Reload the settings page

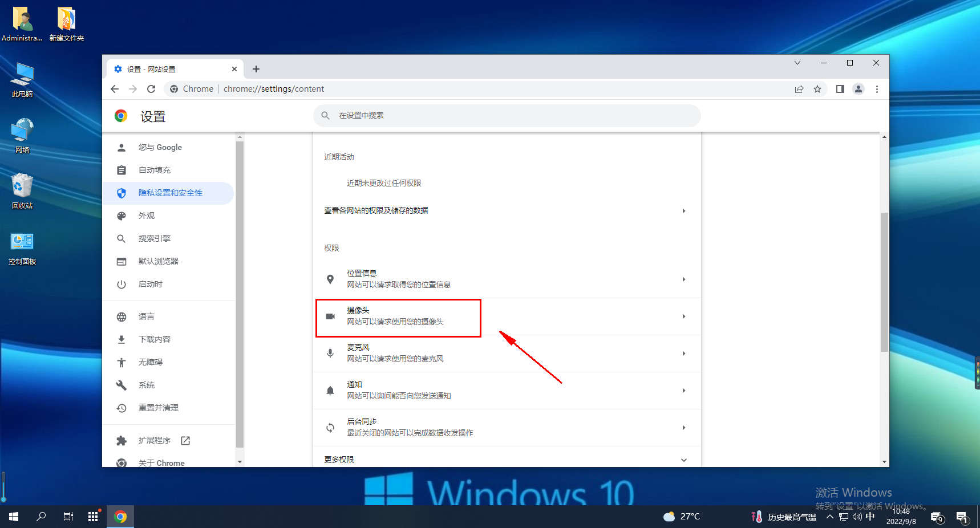[x=151, y=89]
